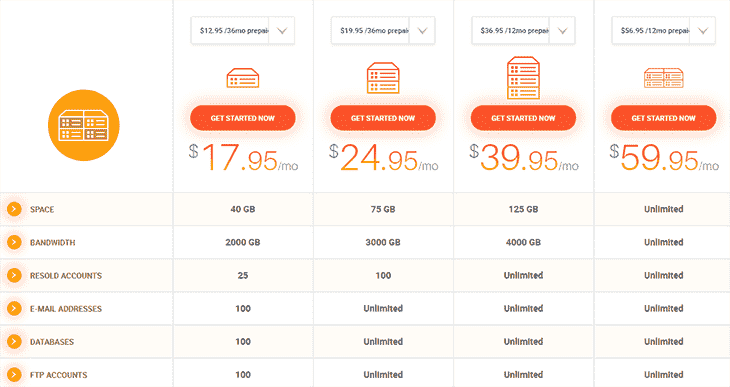Click the $59.95/mo price text
The image size is (730, 387).
[664, 158]
